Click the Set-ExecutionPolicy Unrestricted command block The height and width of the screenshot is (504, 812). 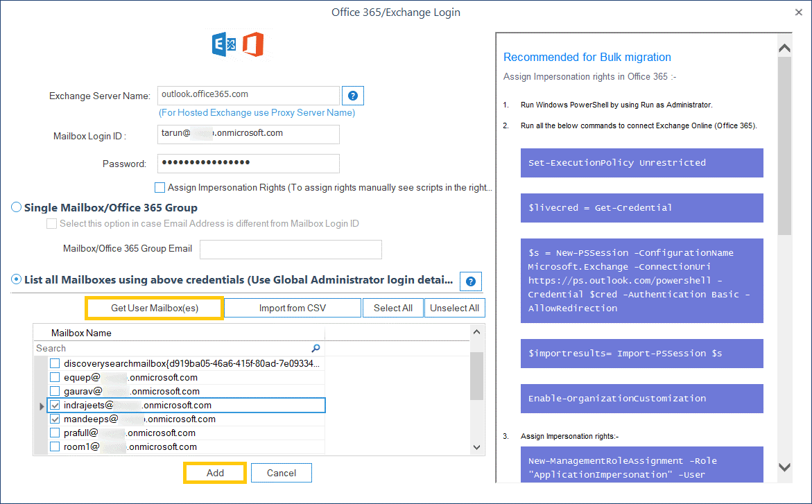(641, 163)
